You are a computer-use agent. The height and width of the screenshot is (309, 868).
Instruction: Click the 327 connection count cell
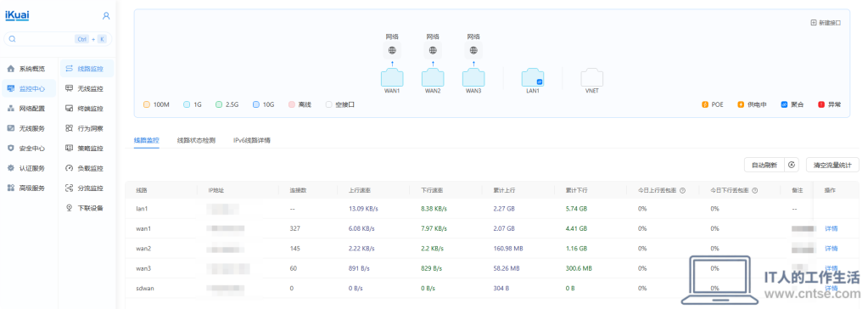(295, 228)
